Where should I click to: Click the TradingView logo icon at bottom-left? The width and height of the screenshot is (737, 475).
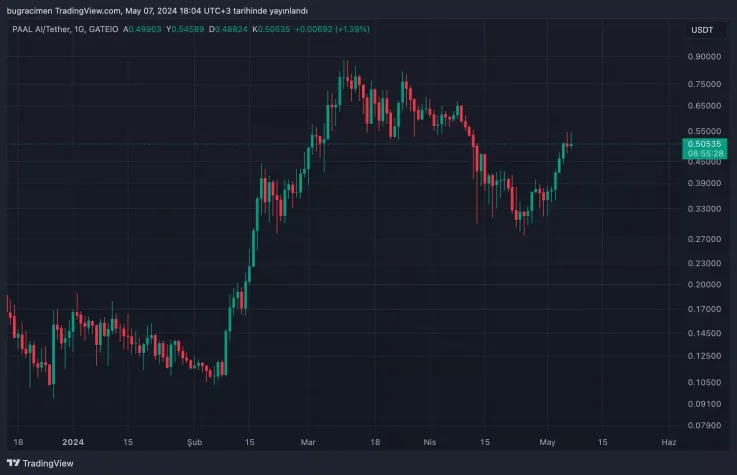pos(13,464)
